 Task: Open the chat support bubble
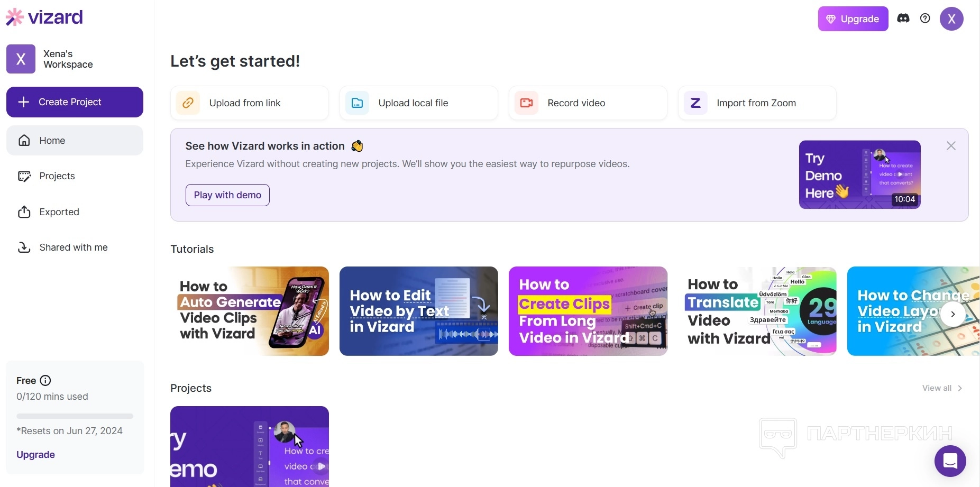coord(950,461)
